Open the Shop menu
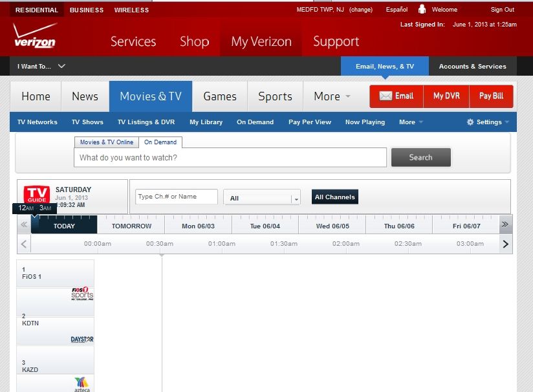Image resolution: width=533 pixels, height=392 pixels. pyautogui.click(x=195, y=41)
